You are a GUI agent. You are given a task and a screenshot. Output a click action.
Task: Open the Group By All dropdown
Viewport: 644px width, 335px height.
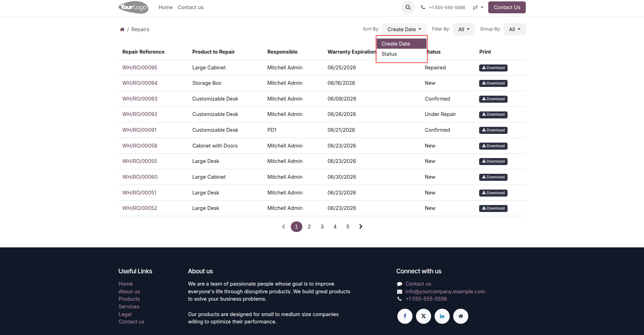click(x=515, y=29)
